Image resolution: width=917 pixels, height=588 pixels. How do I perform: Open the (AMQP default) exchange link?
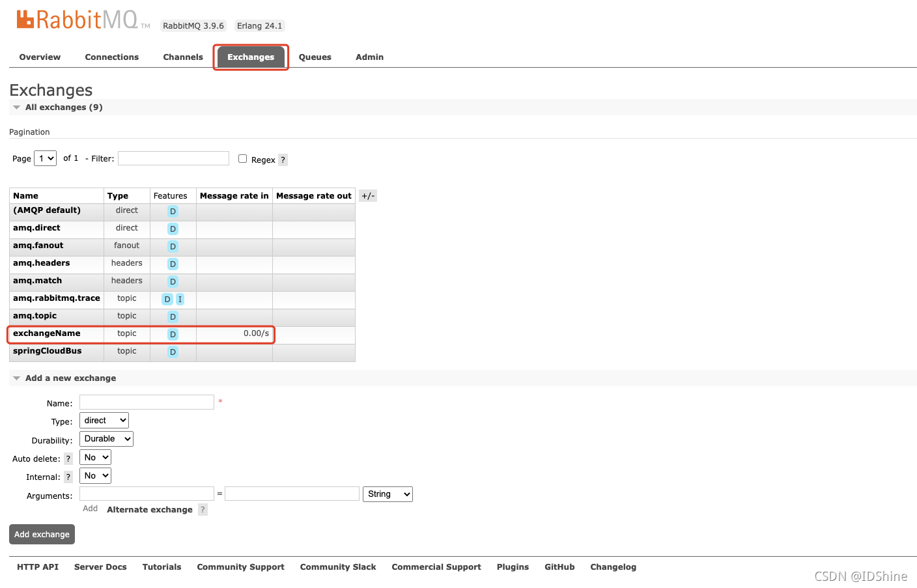(47, 210)
